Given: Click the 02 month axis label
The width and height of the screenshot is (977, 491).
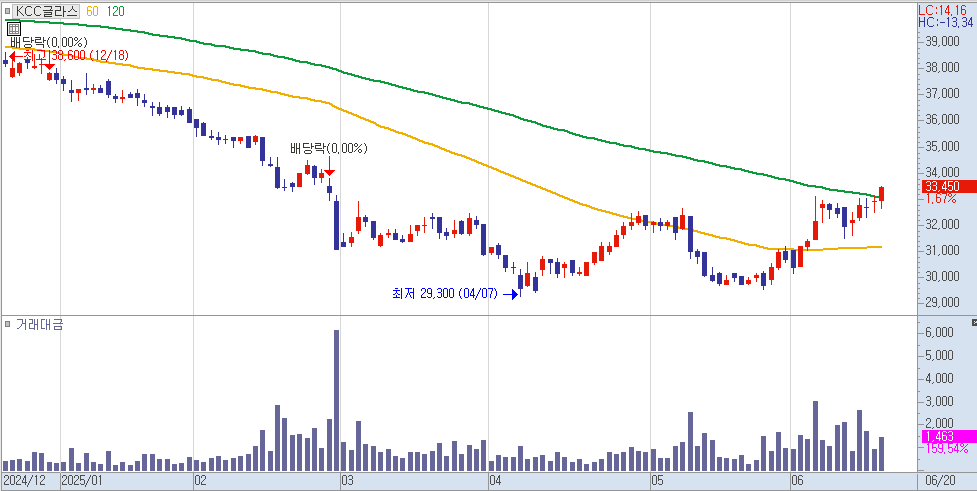Looking at the screenshot, I should [x=200, y=481].
